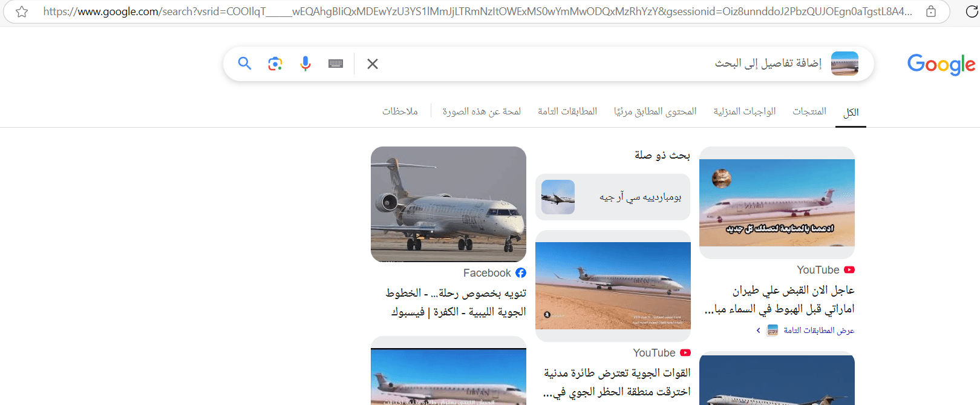Open Google Lens camera search icon
This screenshot has height=405, width=980.
click(x=275, y=64)
